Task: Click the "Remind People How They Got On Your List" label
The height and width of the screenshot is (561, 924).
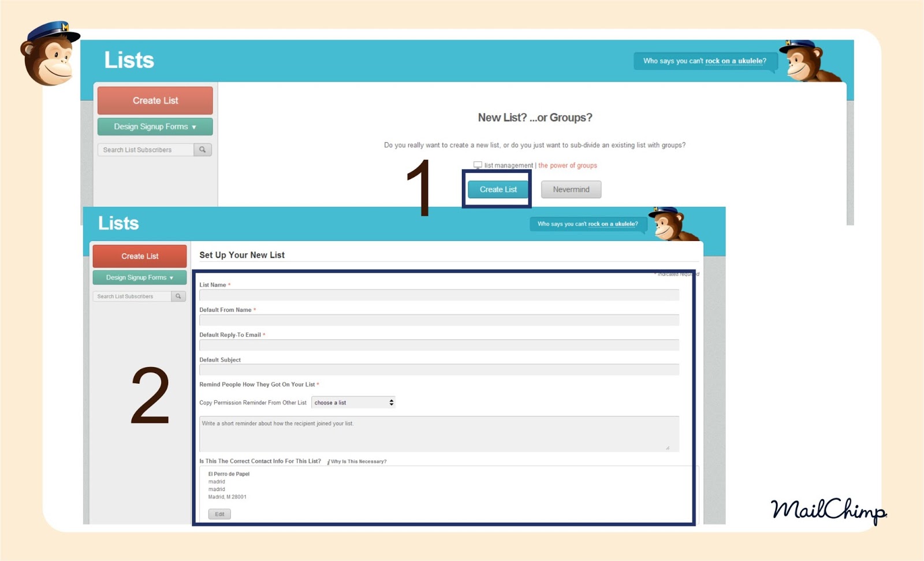Action: (257, 385)
